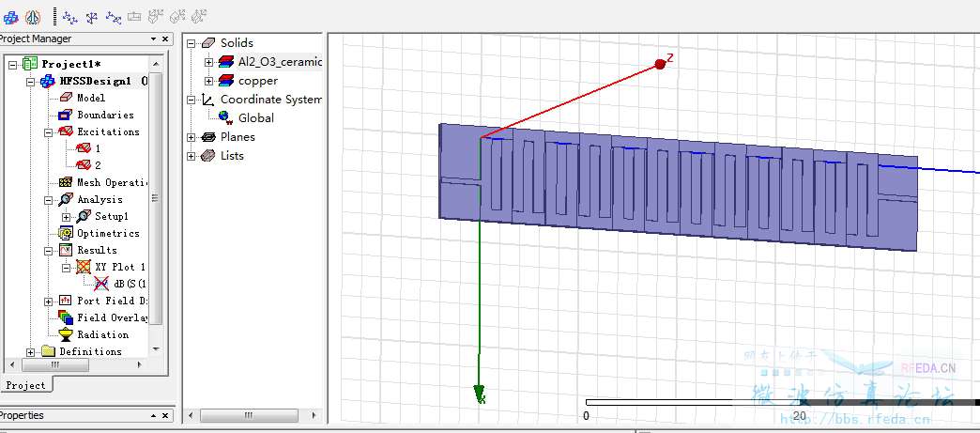
Task: Collapse the Solids tree node
Action: pos(191,43)
